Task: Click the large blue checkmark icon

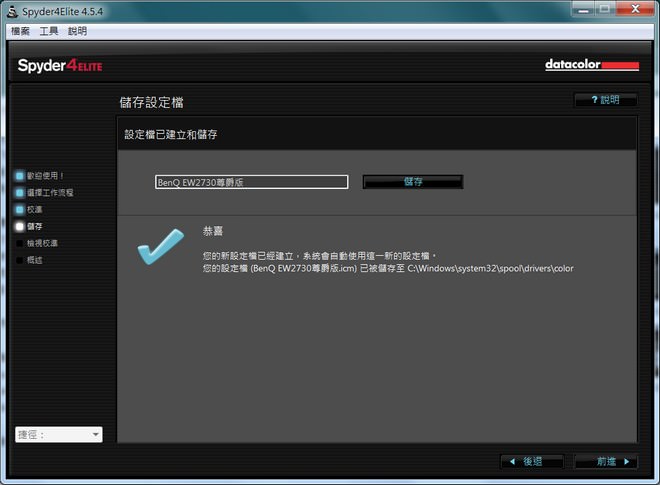Action: [160, 247]
